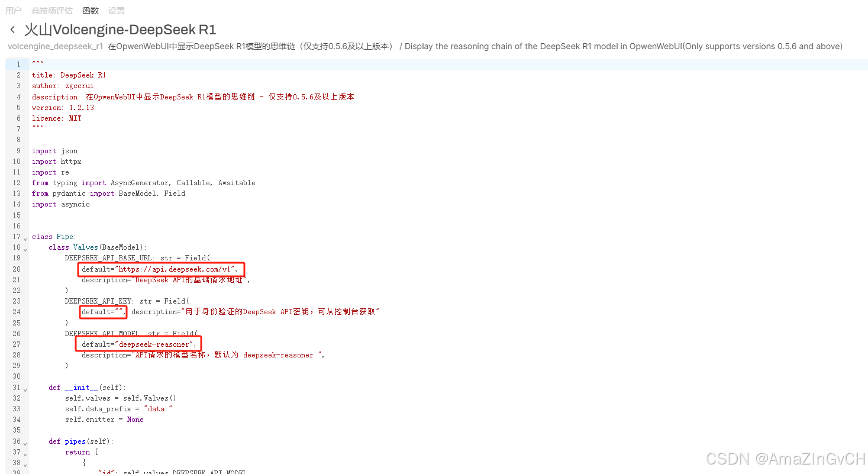Click line number 20 in the gutter
Image resolution: width=868 pixels, height=474 pixels.
point(17,269)
